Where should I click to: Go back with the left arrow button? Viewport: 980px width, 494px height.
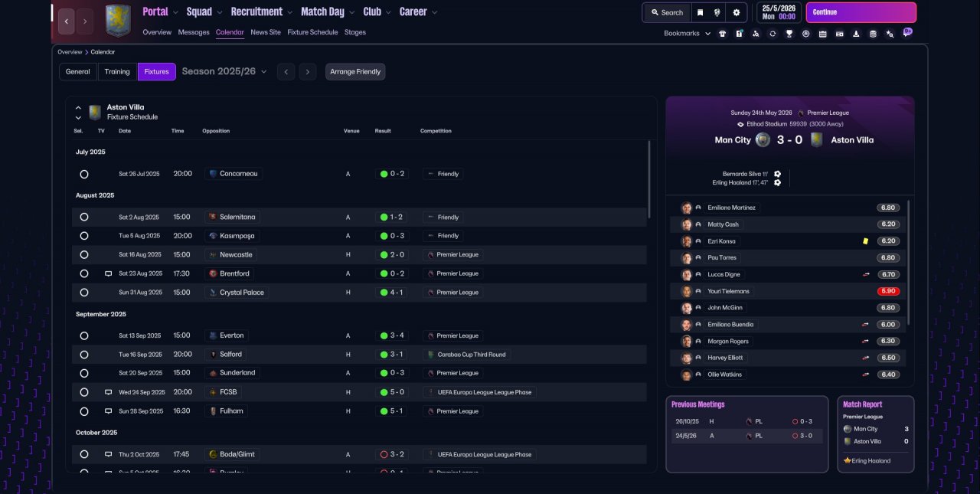pos(66,21)
